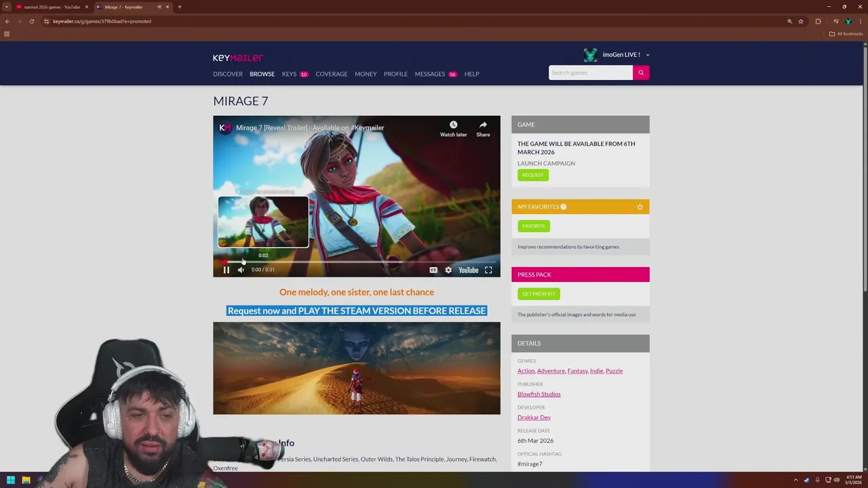The width and height of the screenshot is (868, 488).
Task: Reload the current page
Action: (x=31, y=21)
